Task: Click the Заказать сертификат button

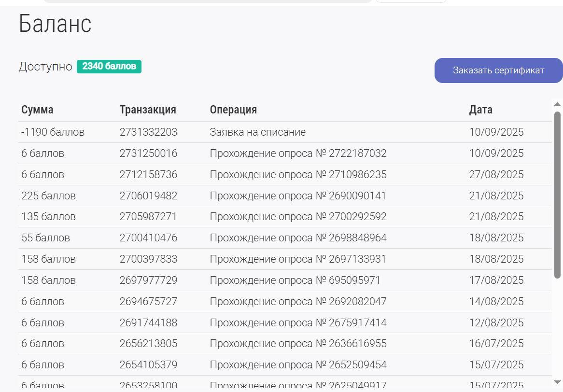Action: (498, 70)
